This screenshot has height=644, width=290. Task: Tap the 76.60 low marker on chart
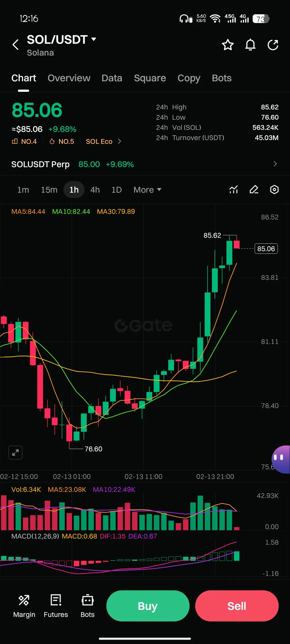tap(93, 449)
